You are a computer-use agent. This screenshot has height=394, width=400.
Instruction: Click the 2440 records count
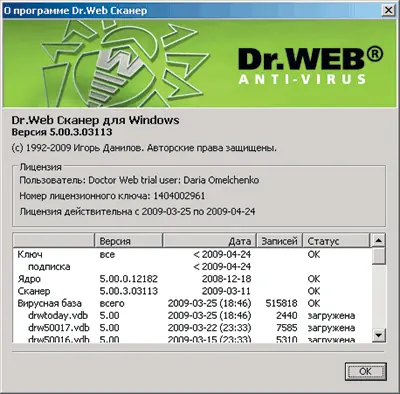287,315
